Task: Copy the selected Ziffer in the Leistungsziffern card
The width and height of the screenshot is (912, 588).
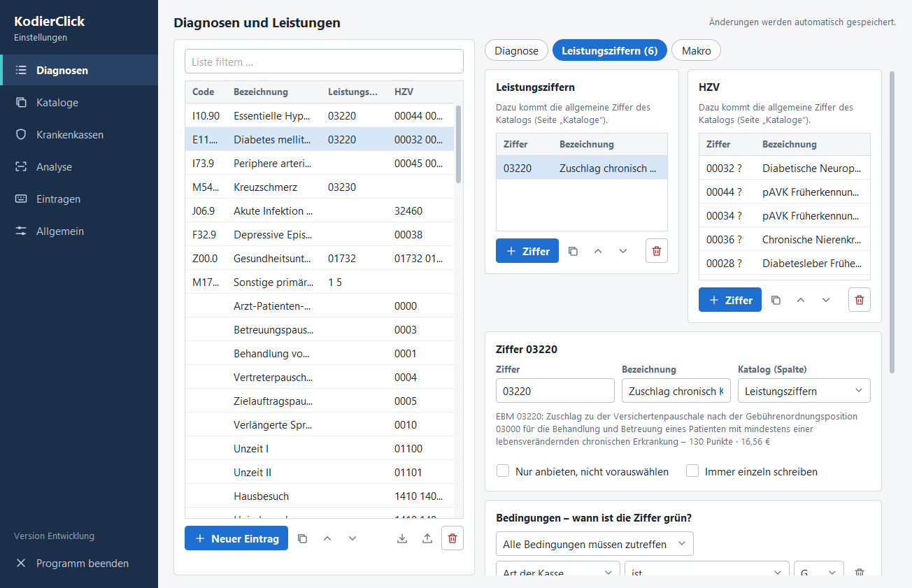Action: (x=573, y=251)
